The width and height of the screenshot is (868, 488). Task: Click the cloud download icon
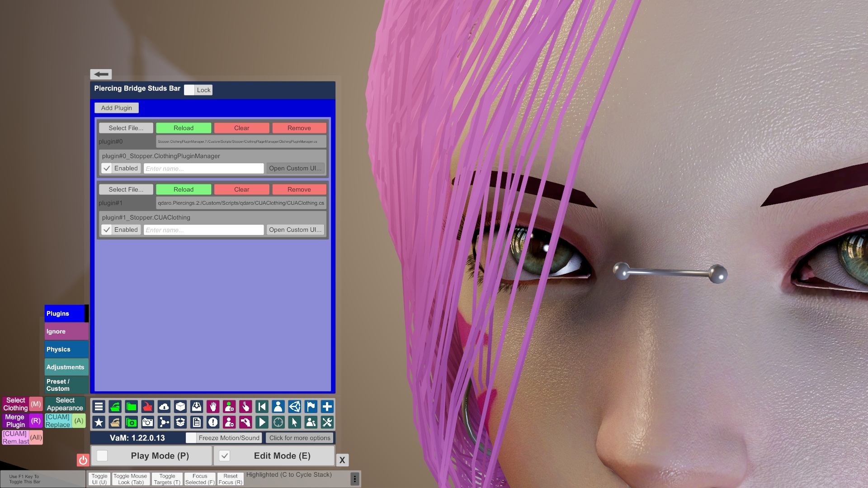164,407
